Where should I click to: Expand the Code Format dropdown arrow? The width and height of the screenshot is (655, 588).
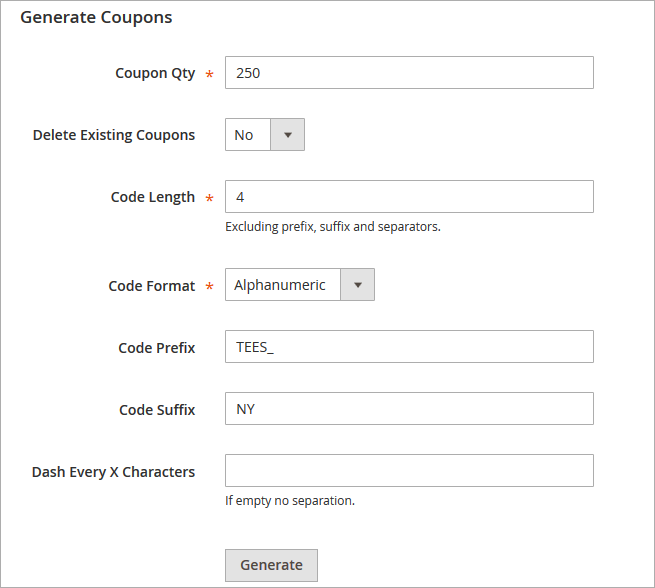(358, 285)
